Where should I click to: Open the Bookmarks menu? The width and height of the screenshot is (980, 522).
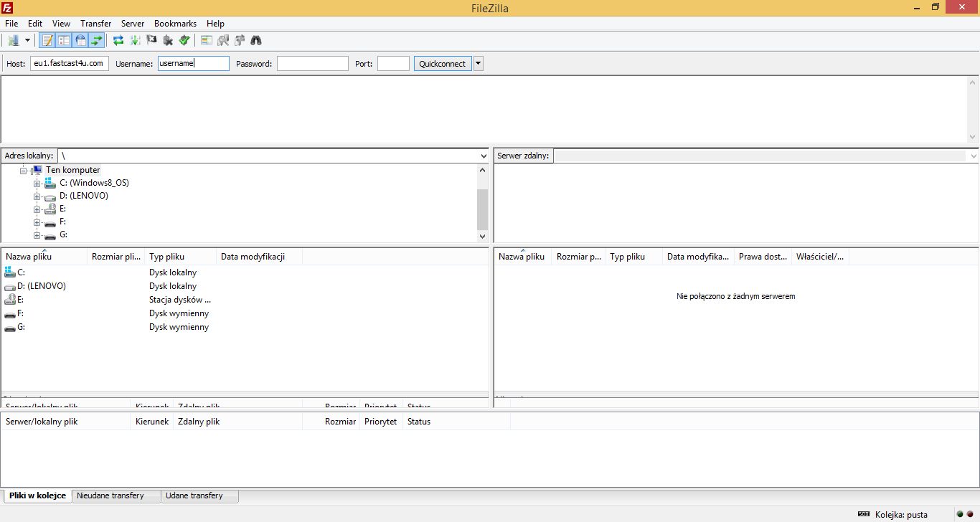point(175,24)
